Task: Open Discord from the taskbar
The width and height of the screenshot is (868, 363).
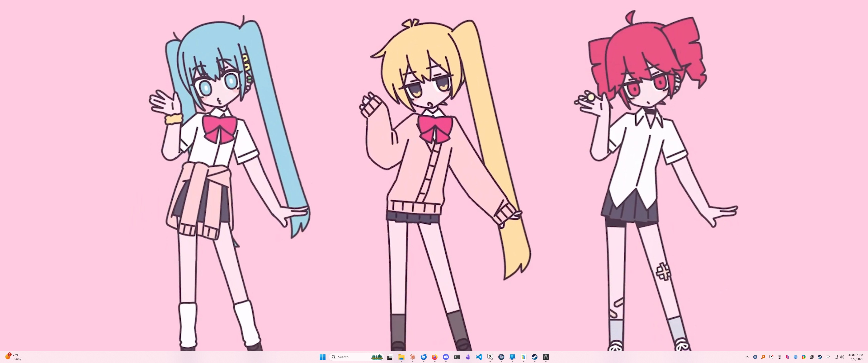Action: 446,357
